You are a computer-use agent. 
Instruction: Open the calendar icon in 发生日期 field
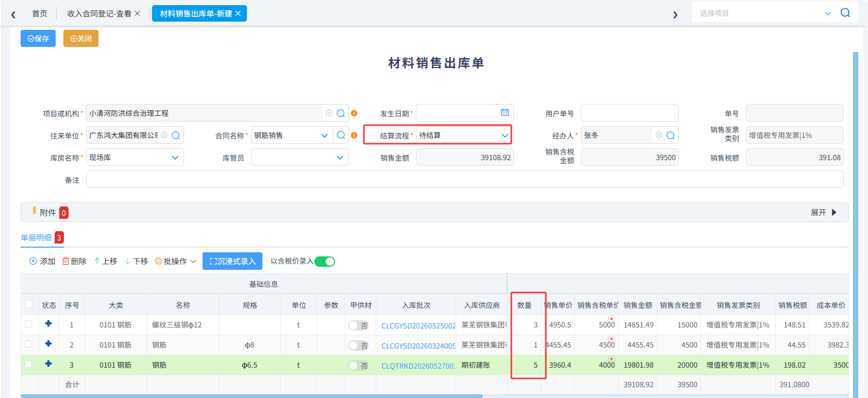click(505, 113)
